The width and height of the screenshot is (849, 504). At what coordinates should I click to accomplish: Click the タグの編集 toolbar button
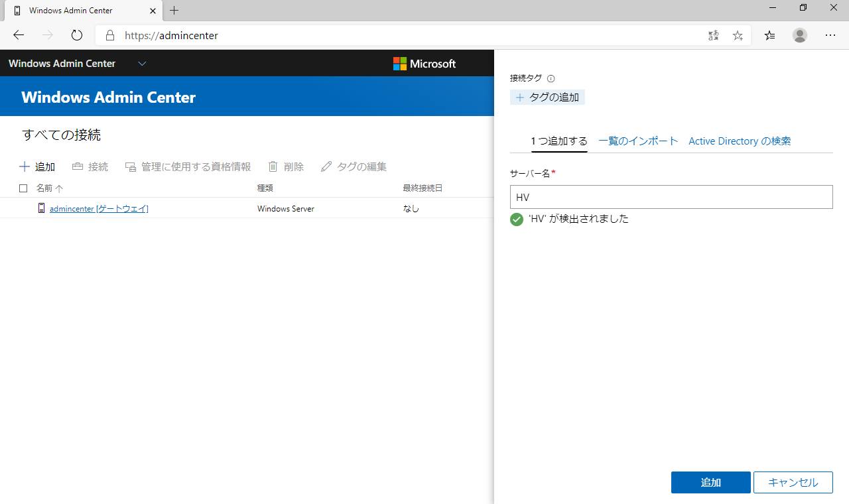(x=354, y=167)
